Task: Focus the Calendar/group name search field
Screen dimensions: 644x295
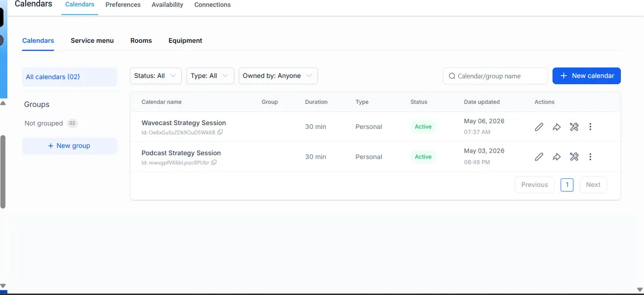Action: click(495, 76)
